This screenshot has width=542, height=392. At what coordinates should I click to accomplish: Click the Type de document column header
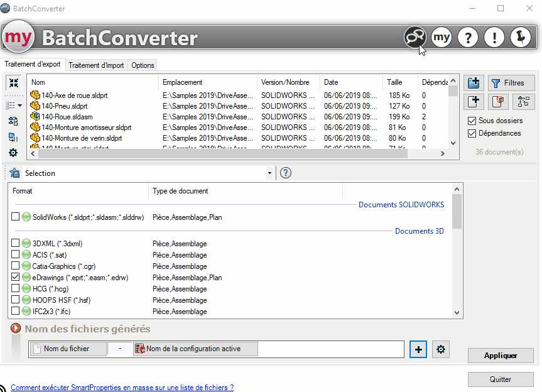[246, 191]
